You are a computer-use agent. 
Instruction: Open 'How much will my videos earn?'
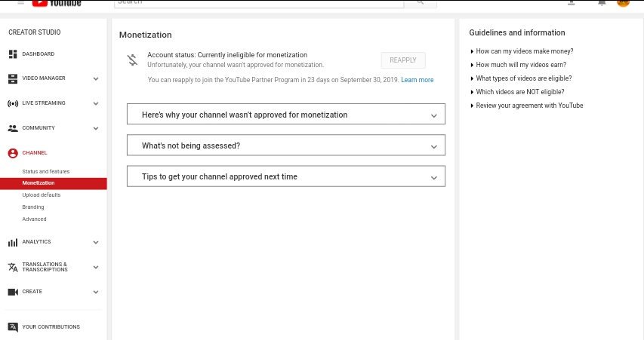[521, 65]
